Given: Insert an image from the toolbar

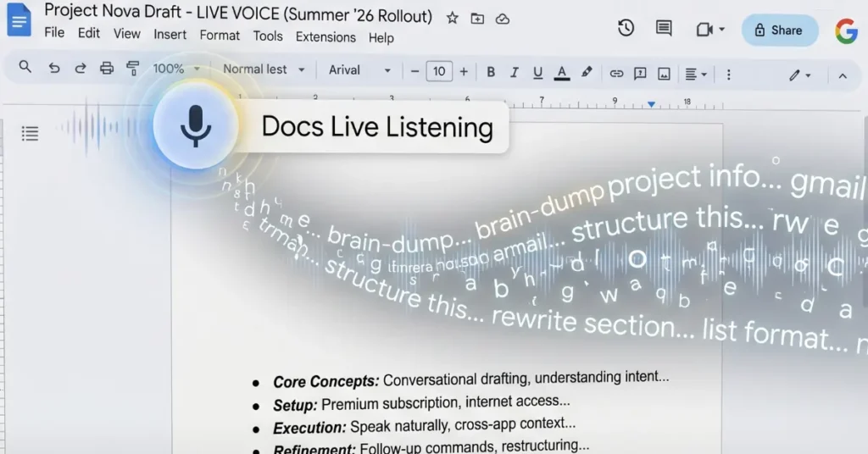Looking at the screenshot, I should coord(664,74).
